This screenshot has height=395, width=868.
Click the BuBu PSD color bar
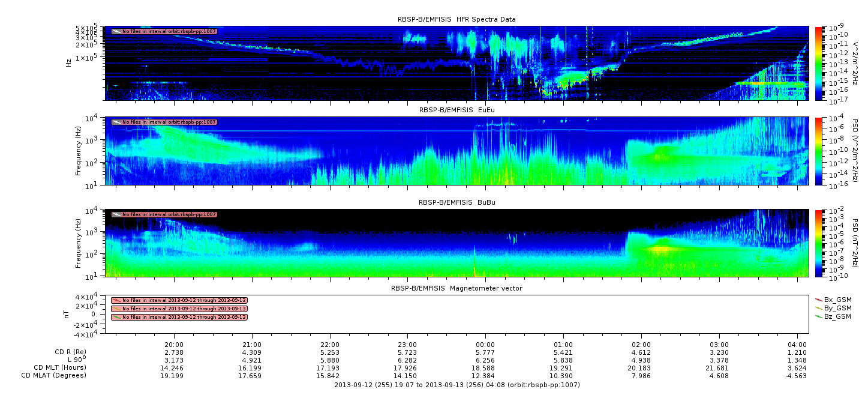point(818,243)
